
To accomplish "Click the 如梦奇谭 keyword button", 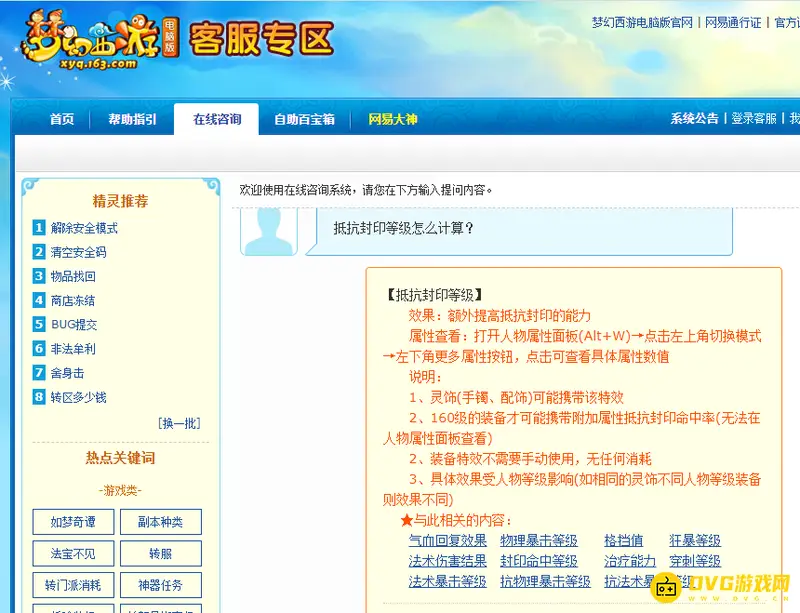I will pyautogui.click(x=73, y=522).
